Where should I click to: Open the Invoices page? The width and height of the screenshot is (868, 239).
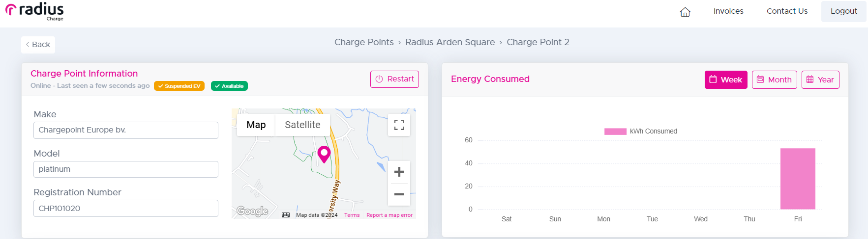(x=728, y=11)
